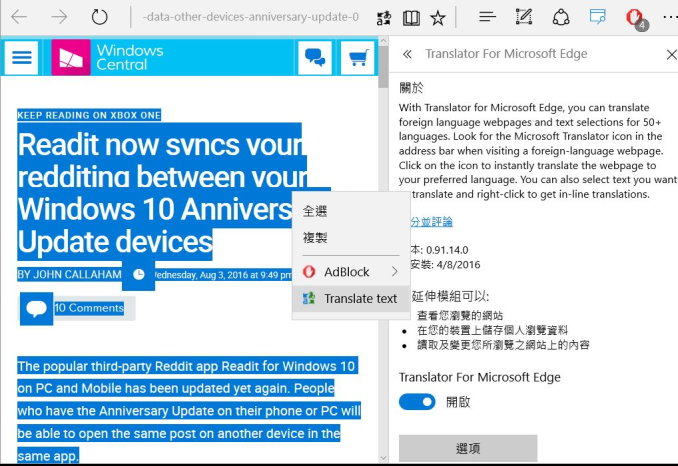The width and height of the screenshot is (678, 466).
Task: Select Translate text from context menu
Action: pyautogui.click(x=351, y=299)
